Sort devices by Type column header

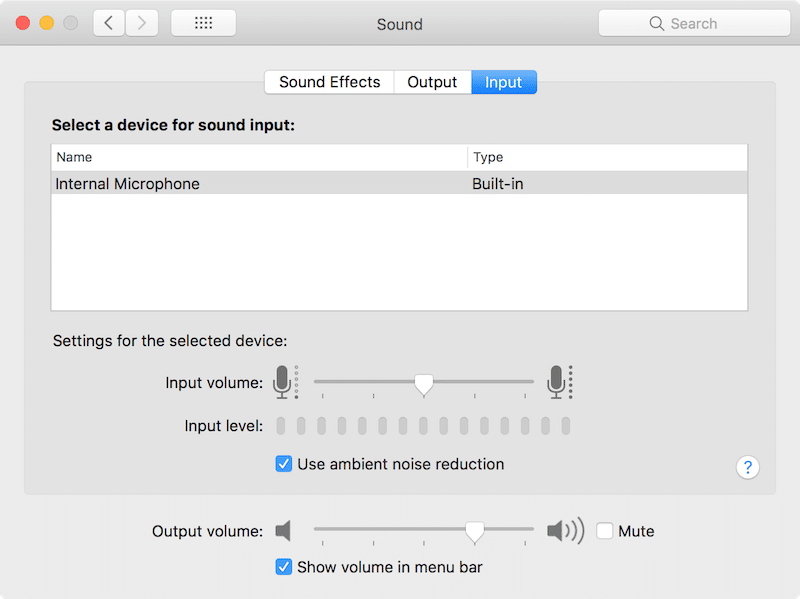606,157
